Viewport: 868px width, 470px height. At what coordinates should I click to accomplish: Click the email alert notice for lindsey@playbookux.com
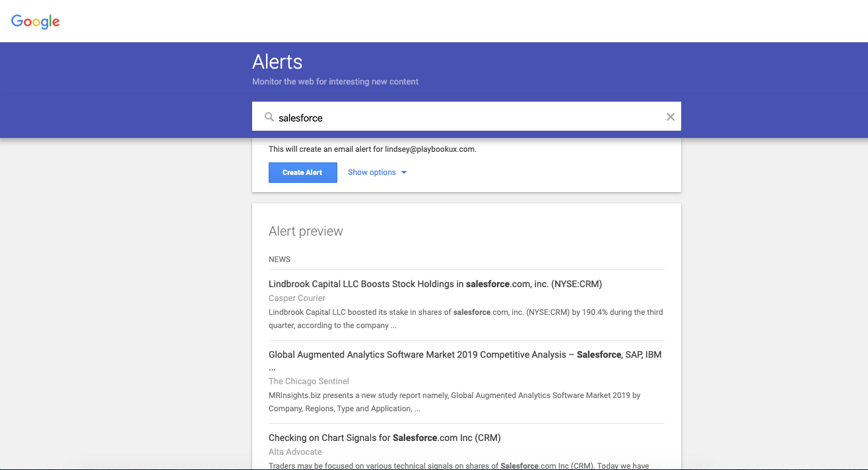tap(372, 149)
